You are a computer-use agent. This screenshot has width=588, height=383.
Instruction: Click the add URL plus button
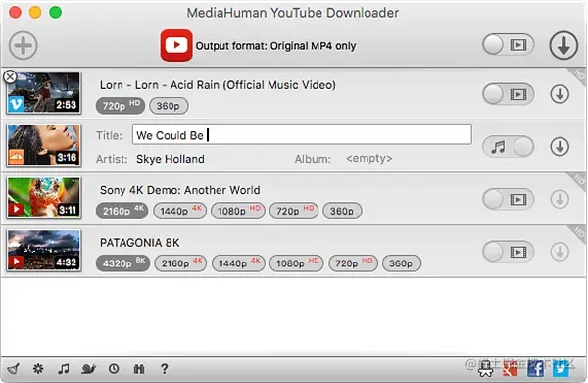click(x=24, y=46)
